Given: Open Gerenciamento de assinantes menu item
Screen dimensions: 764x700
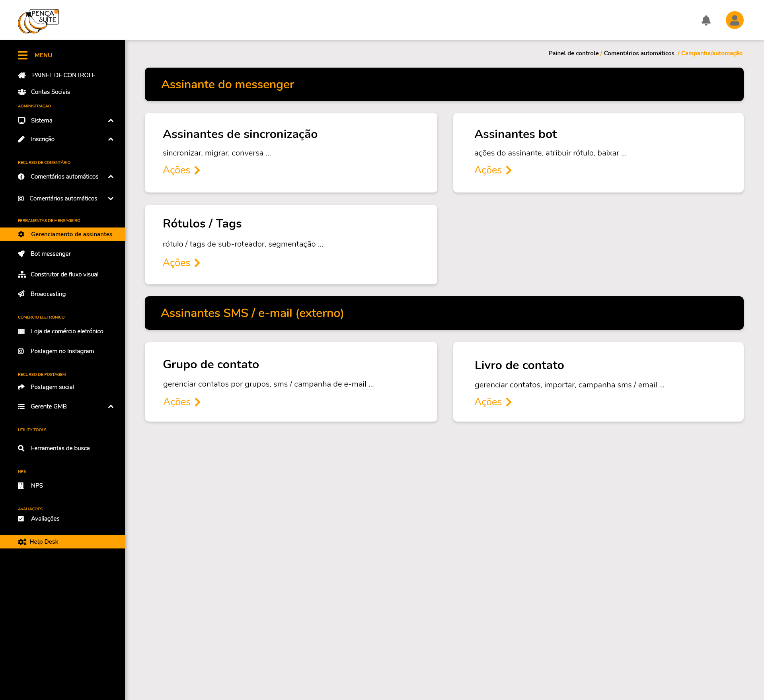Looking at the screenshot, I should 72,234.
